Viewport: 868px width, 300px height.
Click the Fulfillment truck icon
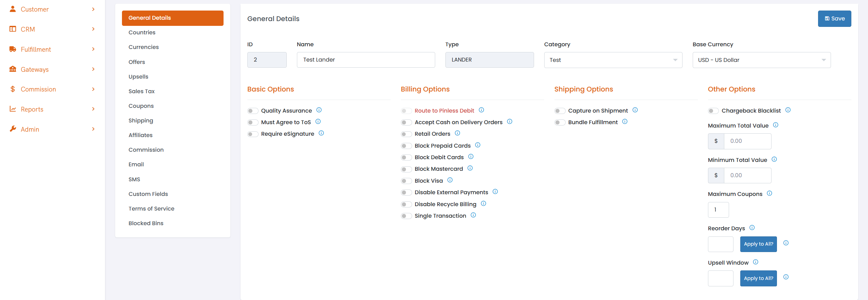pos(13,49)
